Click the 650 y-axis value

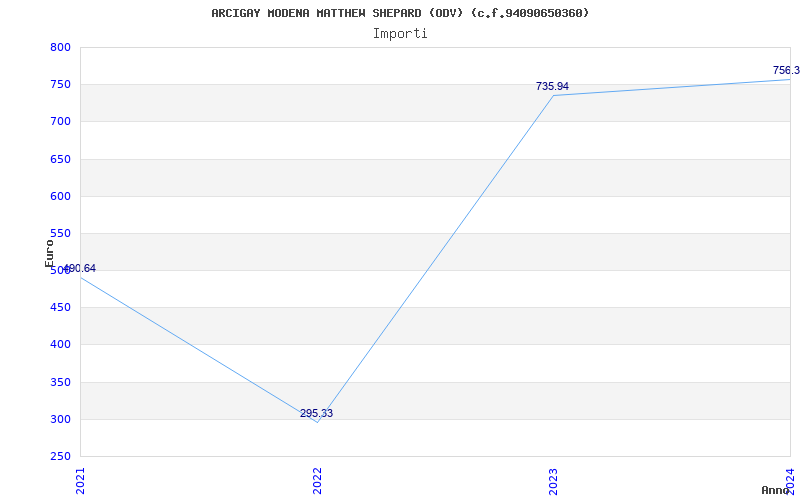tap(60, 159)
